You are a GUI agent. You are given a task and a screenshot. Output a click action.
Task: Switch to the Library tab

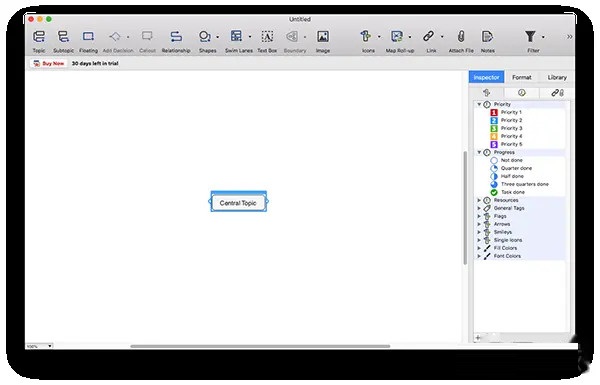pyautogui.click(x=557, y=77)
